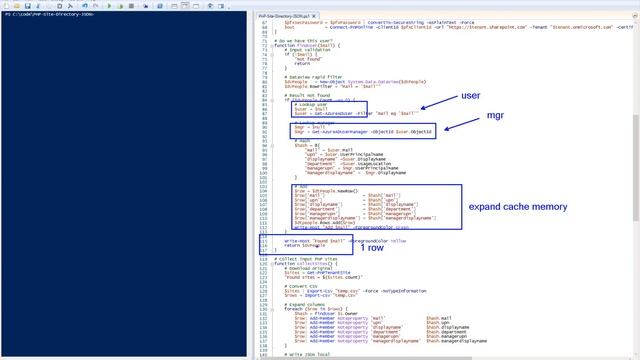Click the $dtPeople.Rows.Add($row) line
The image size is (640, 360).
point(325,222)
